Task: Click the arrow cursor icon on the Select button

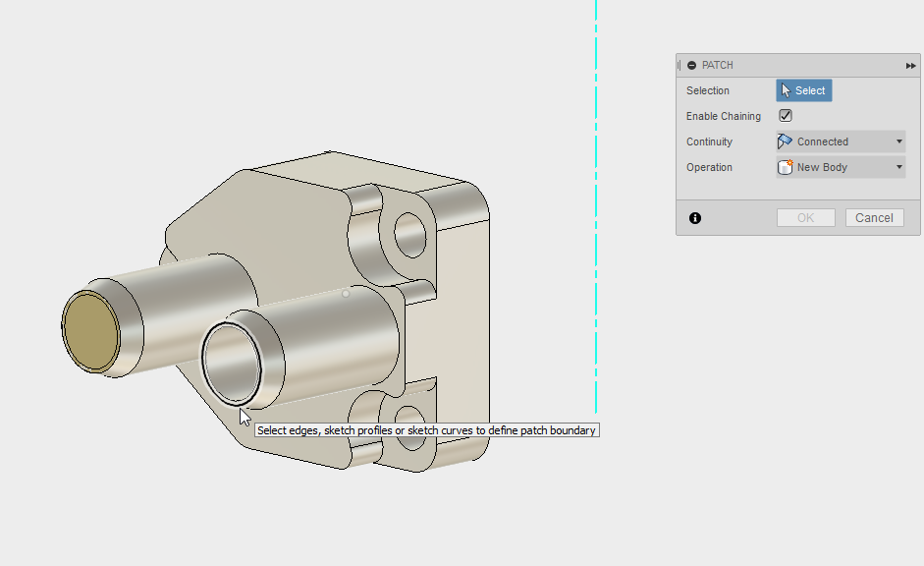Action: point(788,89)
